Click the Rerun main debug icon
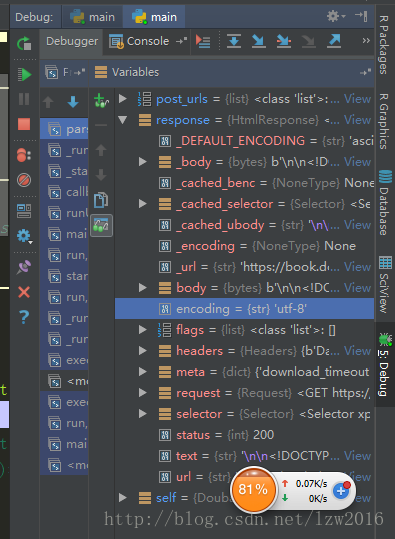The height and width of the screenshot is (539, 395). 24,43
